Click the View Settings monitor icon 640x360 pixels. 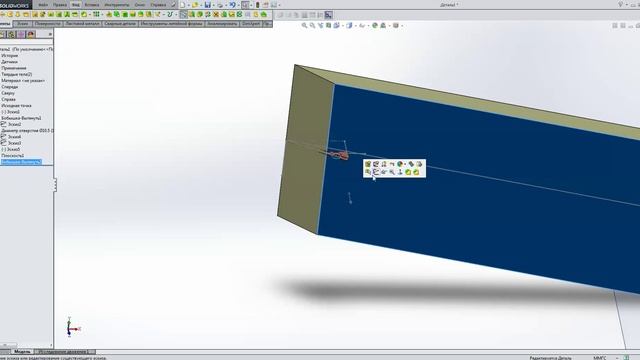coord(395,25)
